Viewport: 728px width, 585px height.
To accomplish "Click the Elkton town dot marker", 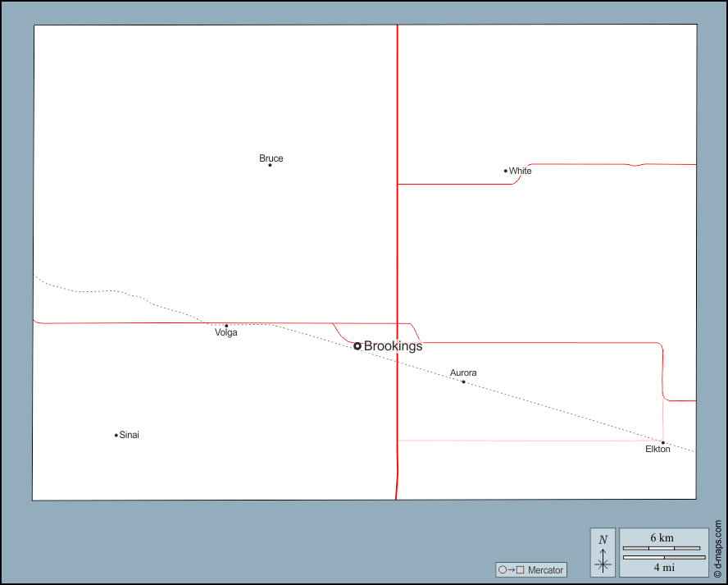I will 662,443.
